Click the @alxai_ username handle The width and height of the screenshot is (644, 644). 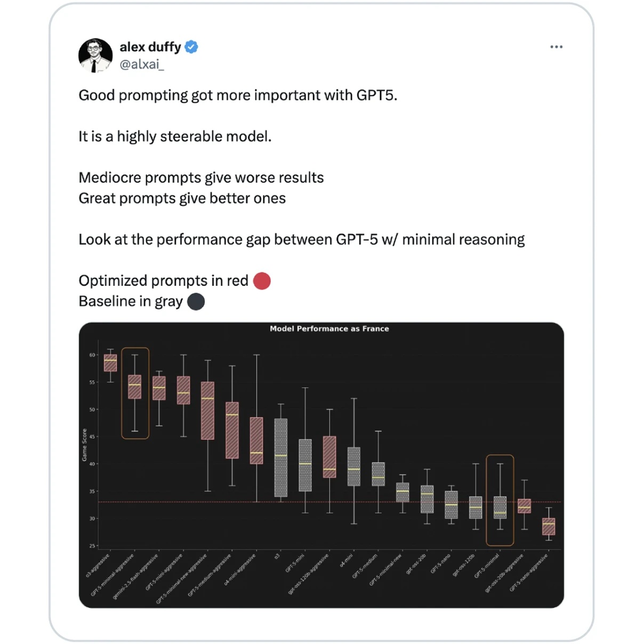(142, 64)
